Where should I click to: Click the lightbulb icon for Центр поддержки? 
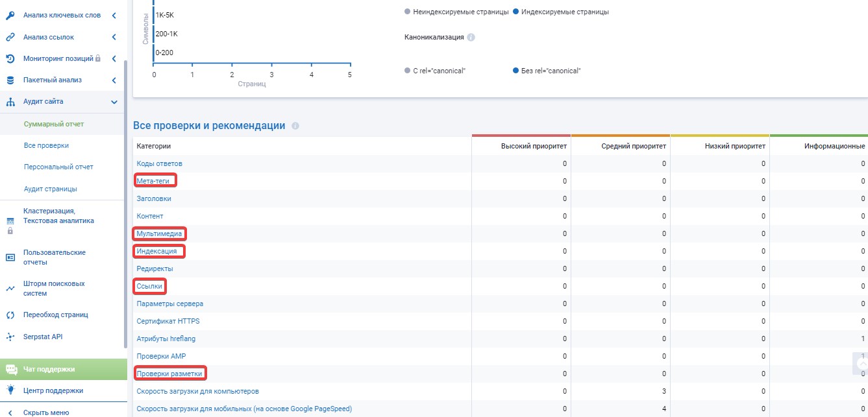tap(10, 390)
